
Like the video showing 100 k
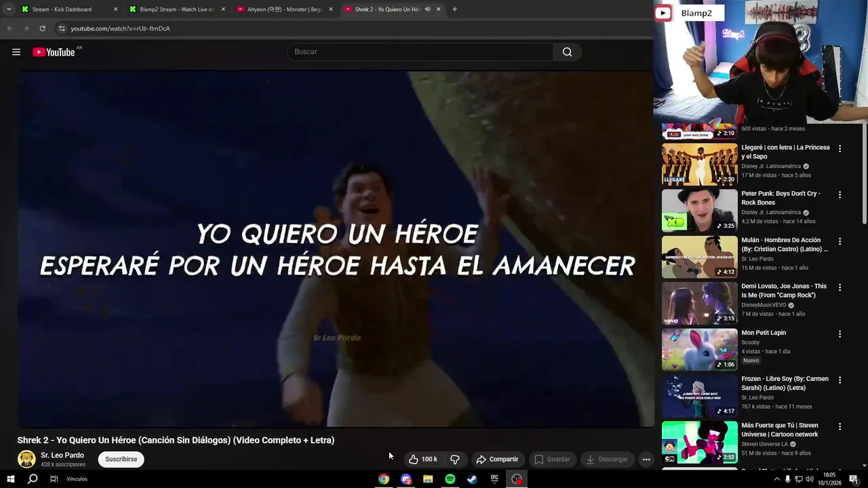point(423,459)
